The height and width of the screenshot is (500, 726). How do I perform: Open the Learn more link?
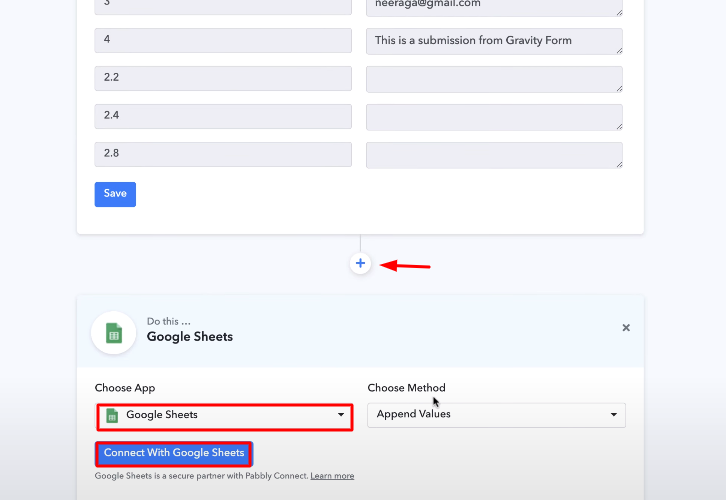(x=332, y=476)
